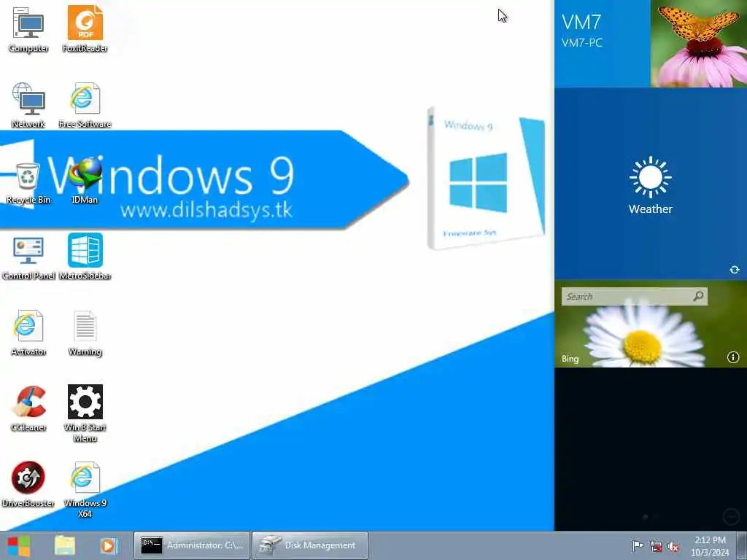Open the Network desktop icon

tap(28, 105)
